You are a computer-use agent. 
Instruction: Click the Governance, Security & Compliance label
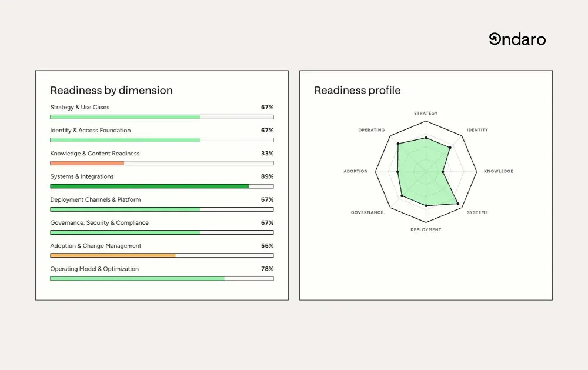coord(99,223)
